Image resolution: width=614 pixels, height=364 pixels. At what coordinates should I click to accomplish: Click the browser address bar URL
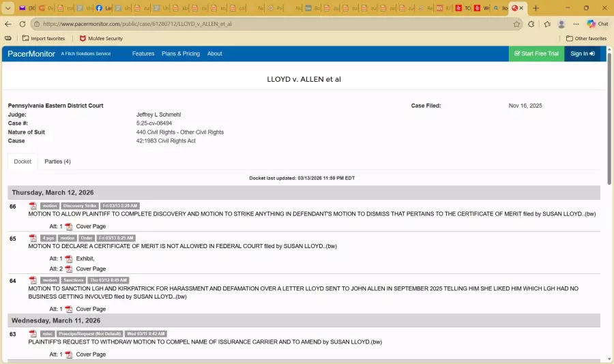(x=273, y=24)
